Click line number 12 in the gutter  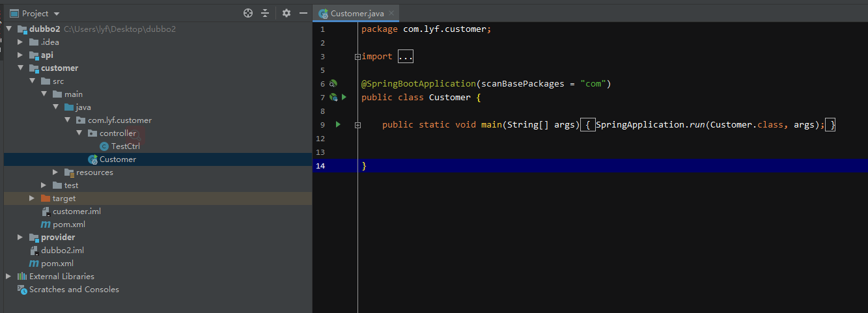click(x=320, y=139)
